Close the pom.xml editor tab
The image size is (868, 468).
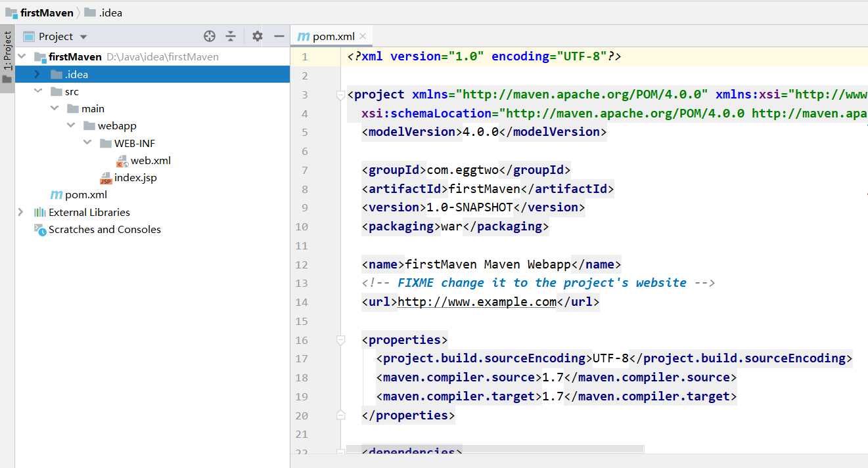[363, 36]
